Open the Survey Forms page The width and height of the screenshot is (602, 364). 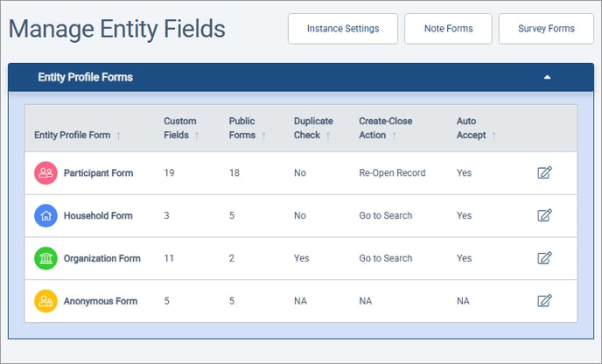point(546,29)
